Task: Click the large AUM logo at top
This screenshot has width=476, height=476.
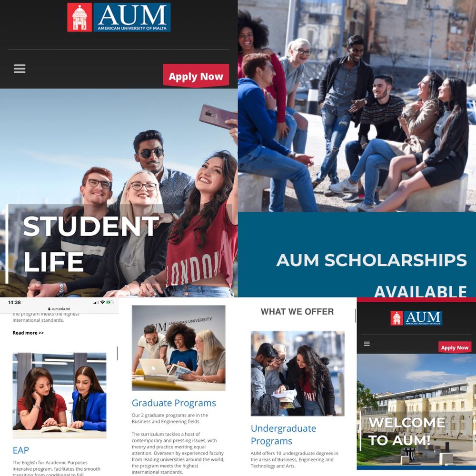Action: point(119,17)
